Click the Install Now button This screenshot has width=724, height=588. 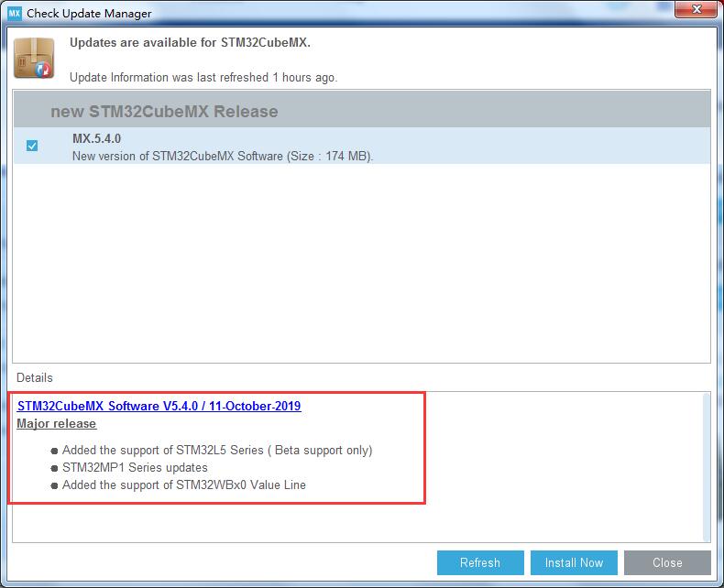tap(574, 562)
